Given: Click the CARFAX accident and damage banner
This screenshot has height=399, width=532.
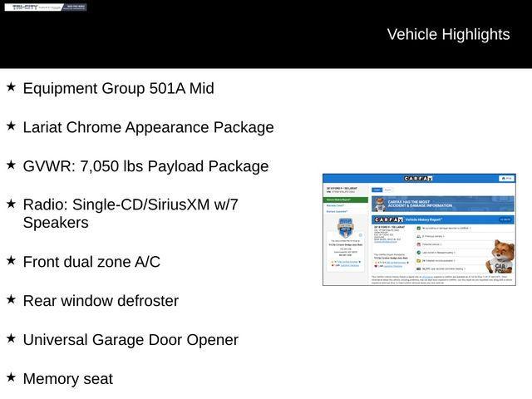Looking at the screenshot, I should coord(441,204).
